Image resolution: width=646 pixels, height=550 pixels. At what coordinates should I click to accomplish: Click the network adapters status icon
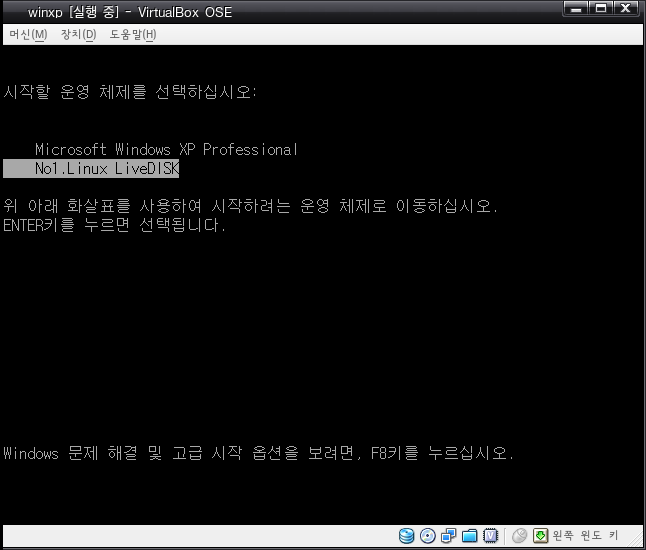click(x=448, y=536)
